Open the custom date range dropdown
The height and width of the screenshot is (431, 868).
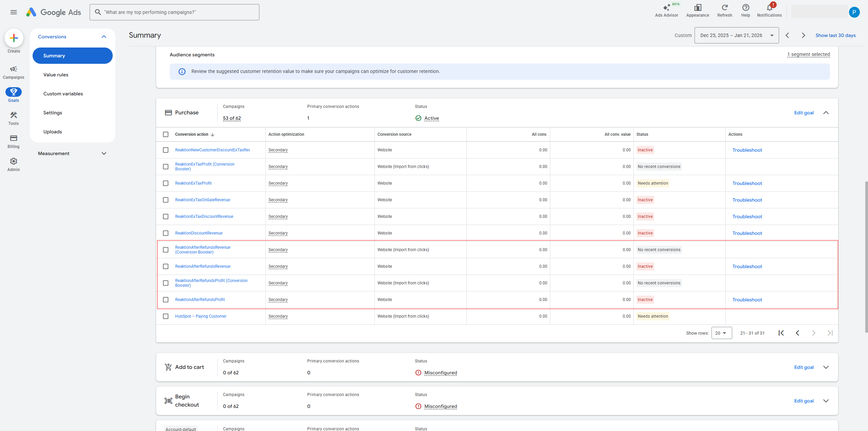[x=736, y=35]
